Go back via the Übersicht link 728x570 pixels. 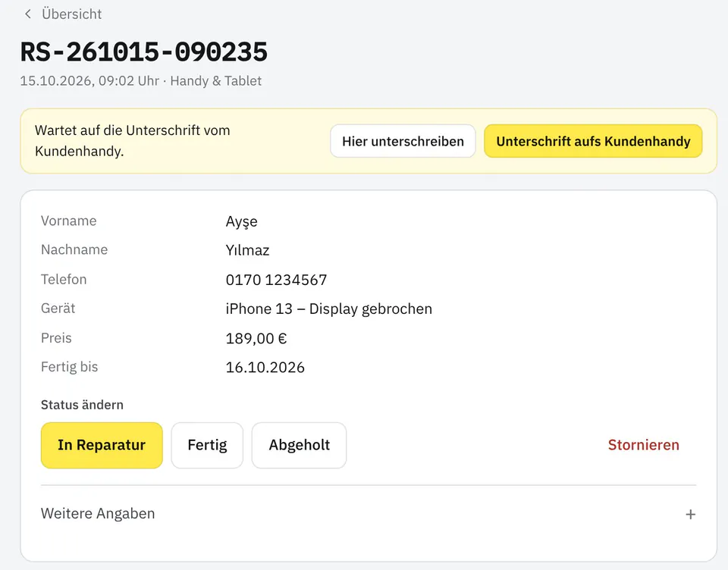pos(71,14)
